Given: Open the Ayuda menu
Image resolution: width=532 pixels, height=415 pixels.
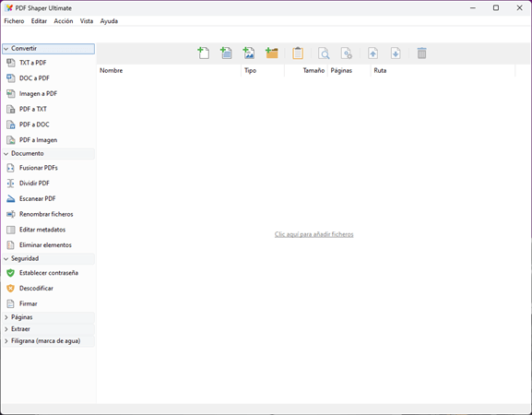Looking at the screenshot, I should click(109, 21).
